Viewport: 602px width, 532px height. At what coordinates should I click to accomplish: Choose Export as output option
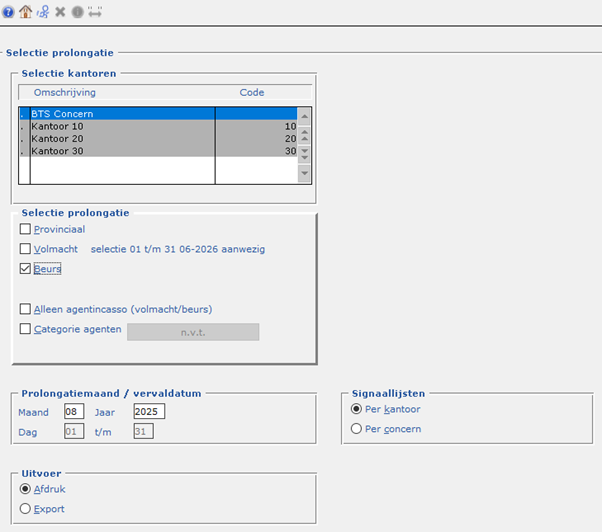click(26, 509)
